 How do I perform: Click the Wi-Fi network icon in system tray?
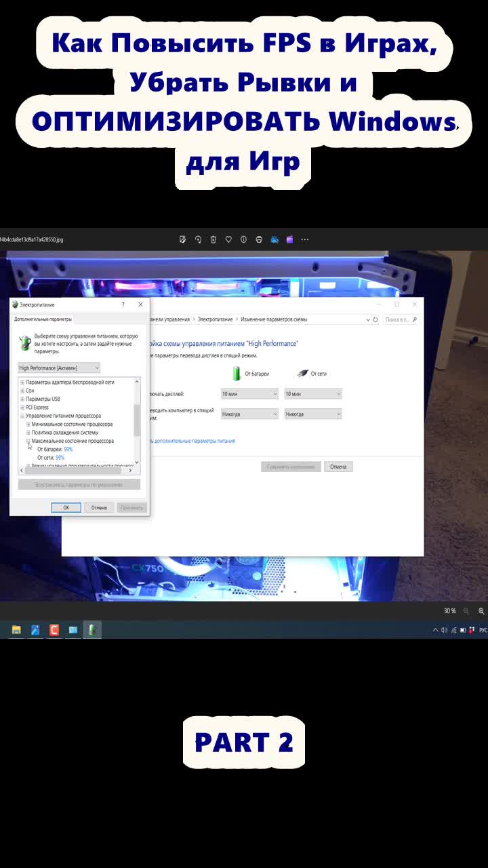click(x=453, y=630)
